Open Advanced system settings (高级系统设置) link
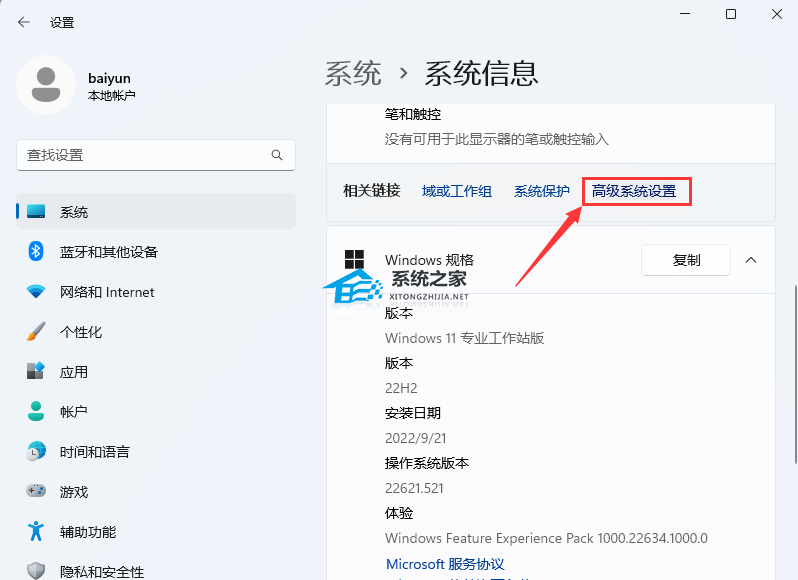 [x=634, y=191]
